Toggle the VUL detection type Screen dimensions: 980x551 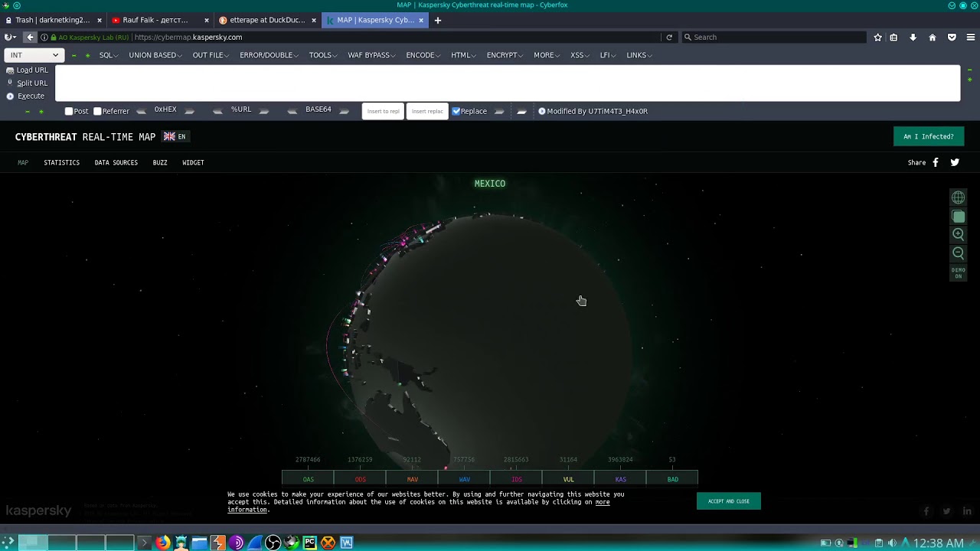pos(568,479)
